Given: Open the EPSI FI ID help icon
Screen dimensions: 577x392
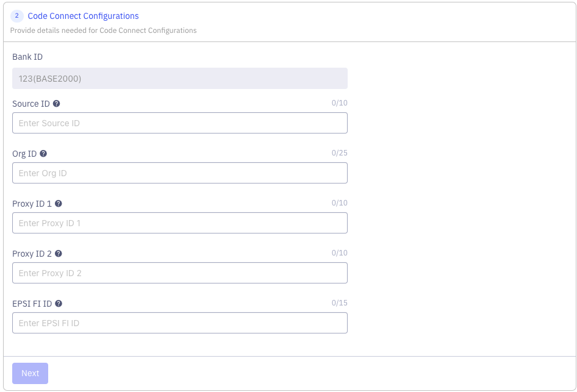Looking at the screenshot, I should 59,304.
